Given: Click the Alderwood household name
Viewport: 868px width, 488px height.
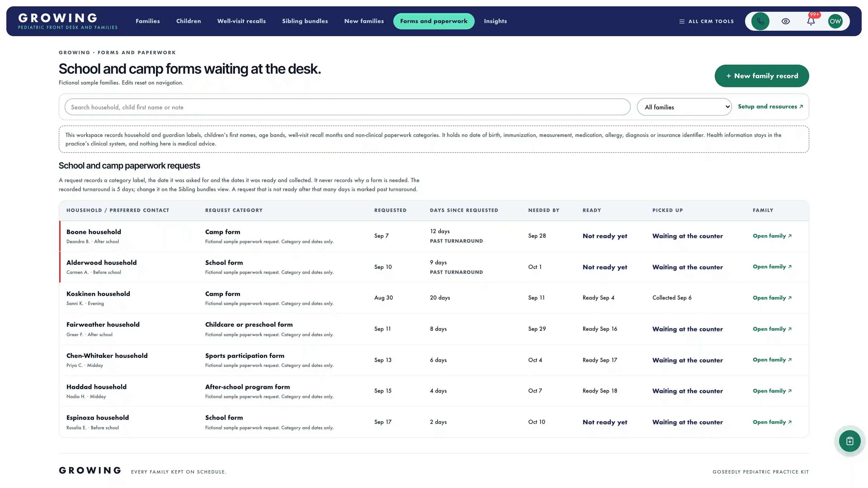Looking at the screenshot, I should [x=101, y=262].
